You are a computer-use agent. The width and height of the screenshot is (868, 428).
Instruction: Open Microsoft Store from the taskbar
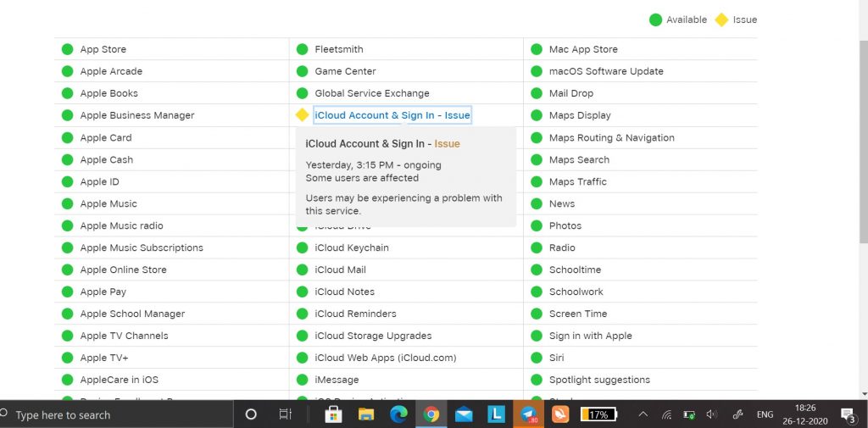(332, 414)
